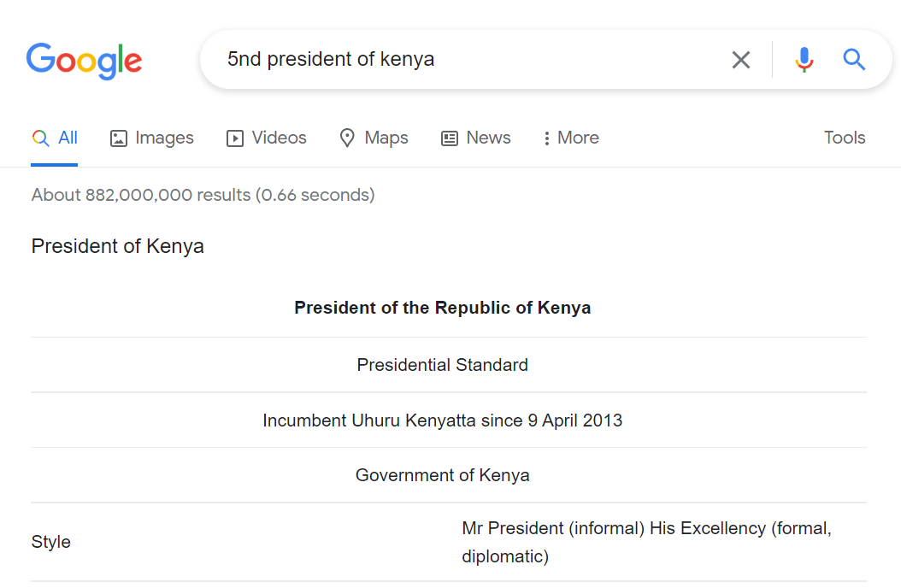901x588 pixels.
Task: Clear the search box with X icon
Action: (740, 60)
